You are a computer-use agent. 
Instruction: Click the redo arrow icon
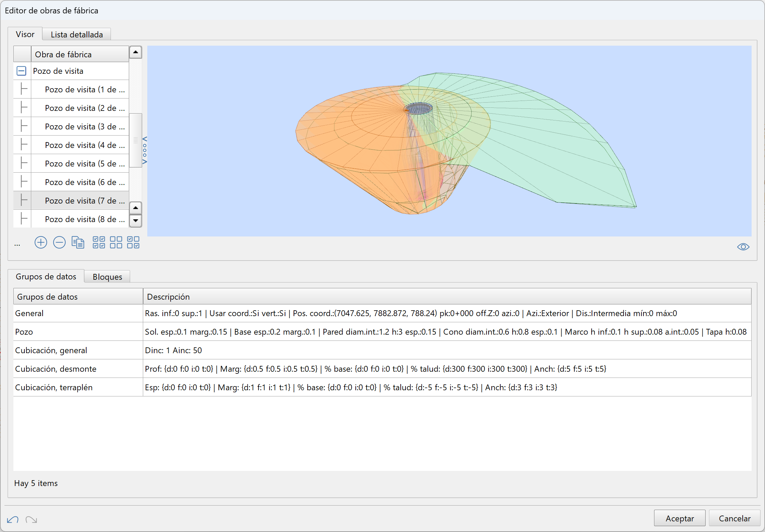[x=31, y=520]
